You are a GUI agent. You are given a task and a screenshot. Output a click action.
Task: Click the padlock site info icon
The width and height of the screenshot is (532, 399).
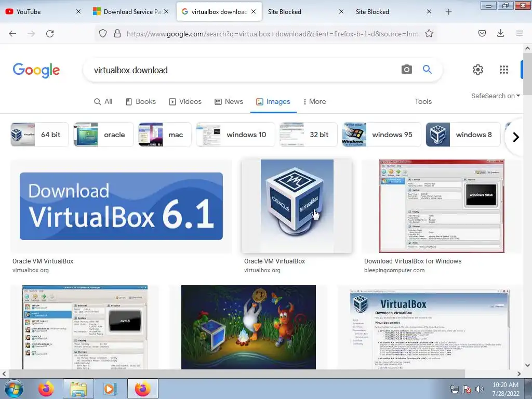[117, 33]
